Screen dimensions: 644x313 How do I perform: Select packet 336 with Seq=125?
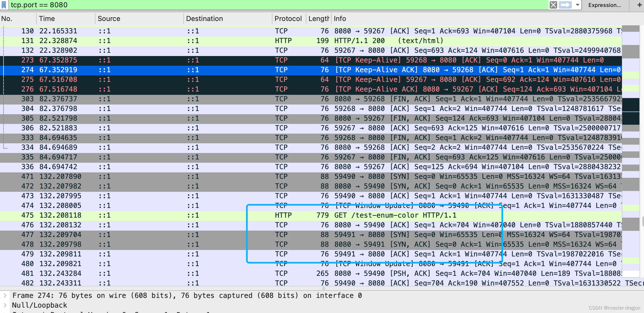point(311,167)
